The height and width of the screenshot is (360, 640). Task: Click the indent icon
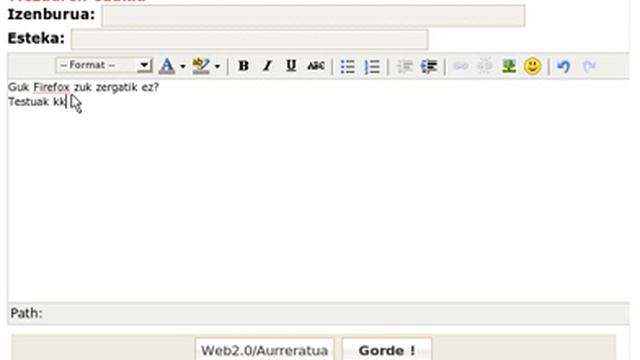coord(429,66)
